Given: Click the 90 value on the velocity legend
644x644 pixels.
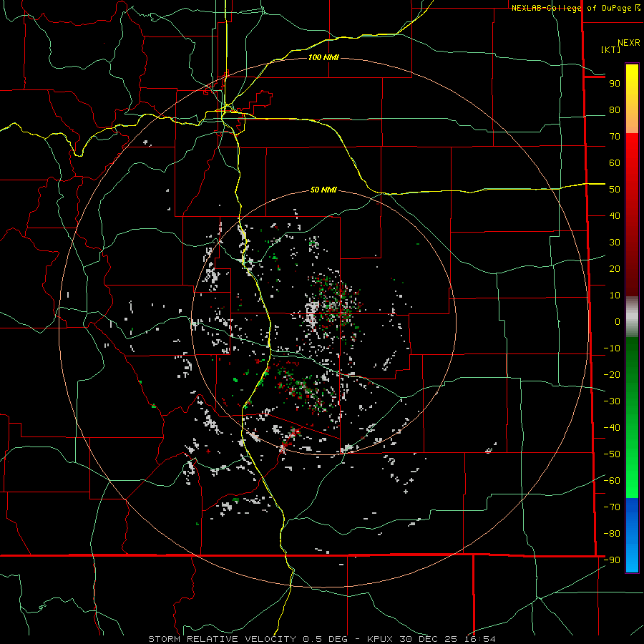Looking at the screenshot, I should click(x=615, y=84).
